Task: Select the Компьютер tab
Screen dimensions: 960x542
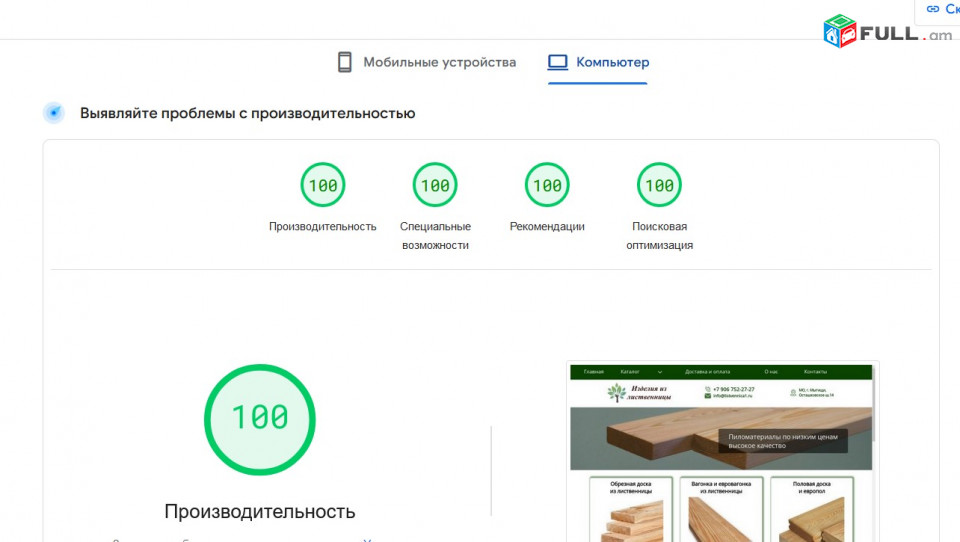Action: point(598,62)
